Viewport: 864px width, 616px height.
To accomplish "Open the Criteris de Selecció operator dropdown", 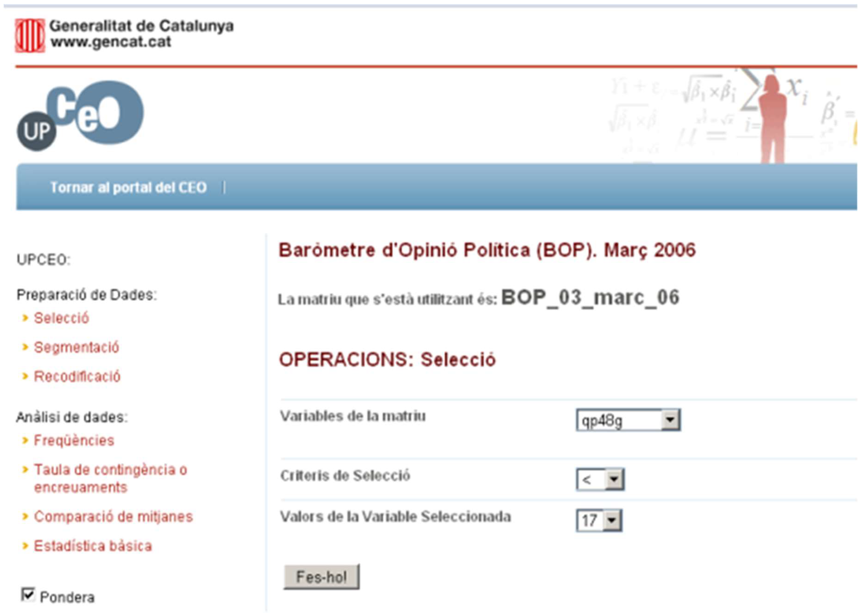I will click(x=614, y=479).
